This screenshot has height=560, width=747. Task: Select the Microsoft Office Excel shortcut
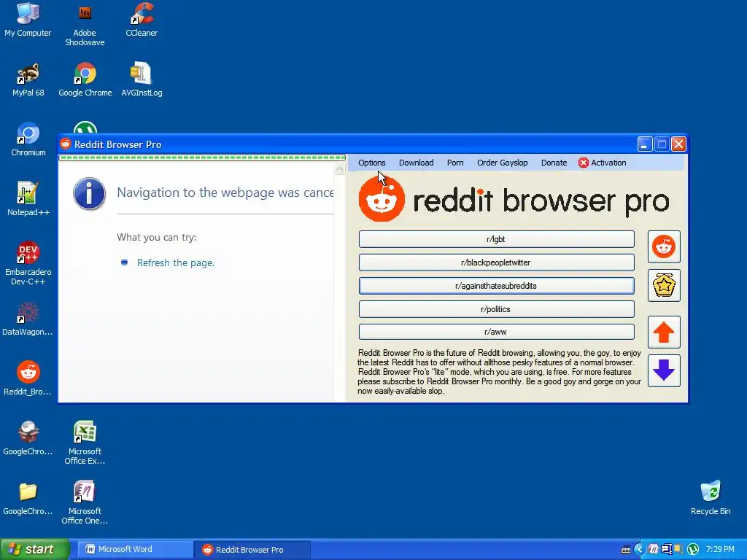(85, 443)
